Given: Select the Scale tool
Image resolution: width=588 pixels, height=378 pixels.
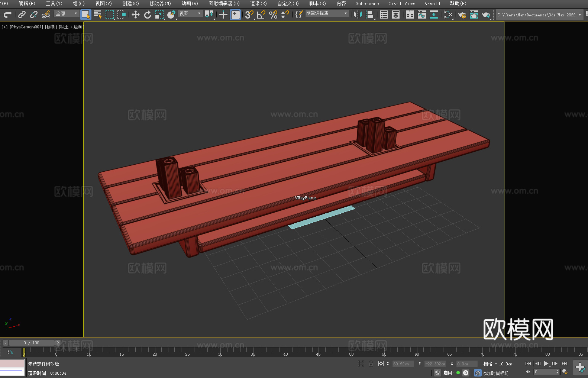Looking at the screenshot, I should (159, 14).
